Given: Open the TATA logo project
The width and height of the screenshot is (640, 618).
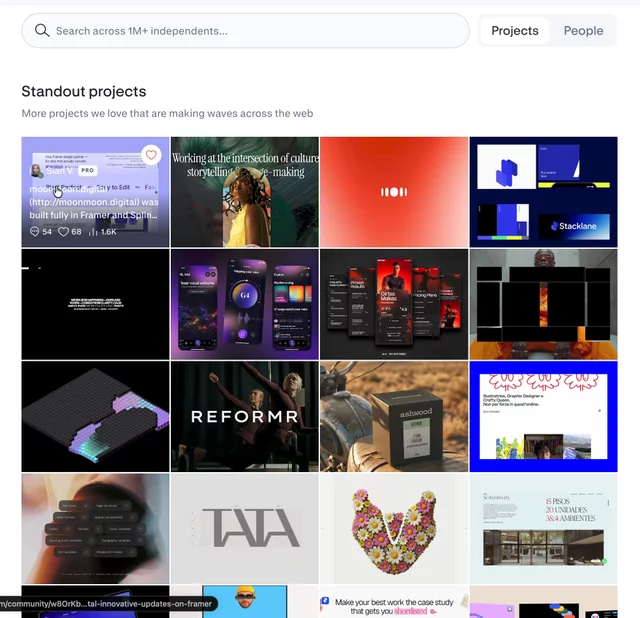Looking at the screenshot, I should [245, 529].
